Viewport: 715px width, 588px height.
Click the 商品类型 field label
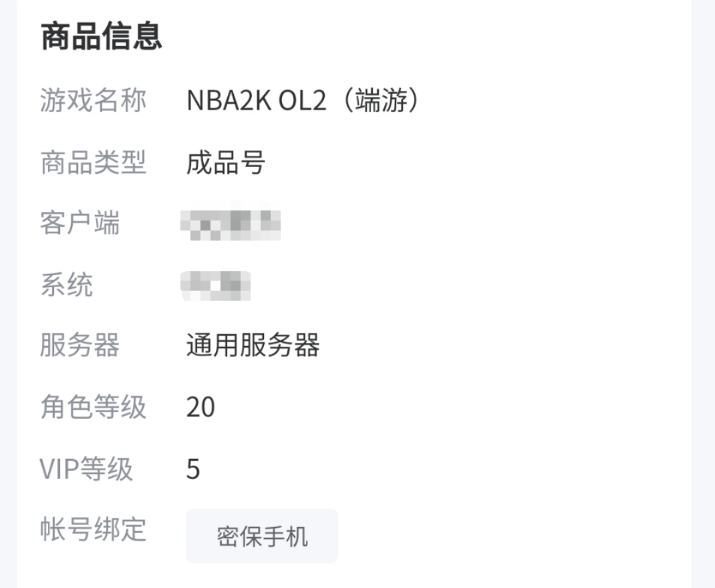coord(93,162)
